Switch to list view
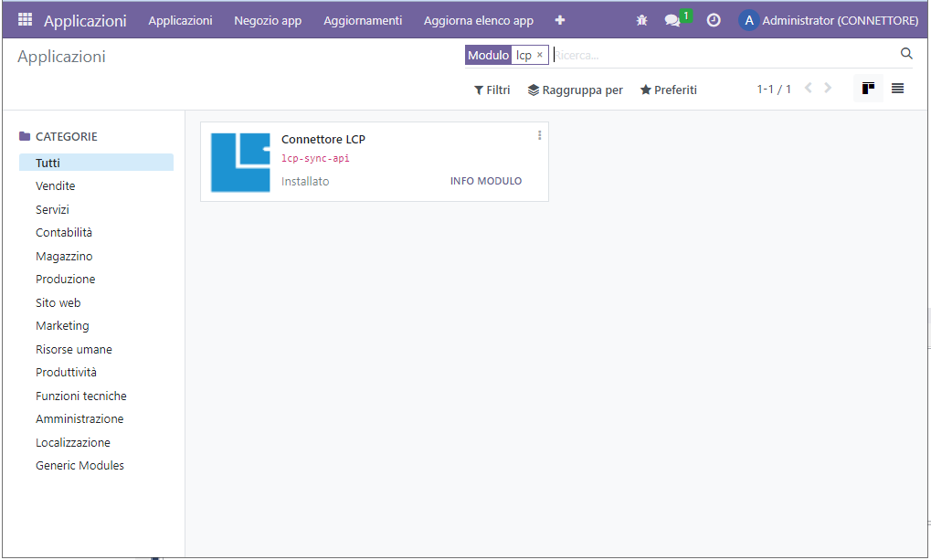Viewport: 931px width, 560px height. [898, 89]
